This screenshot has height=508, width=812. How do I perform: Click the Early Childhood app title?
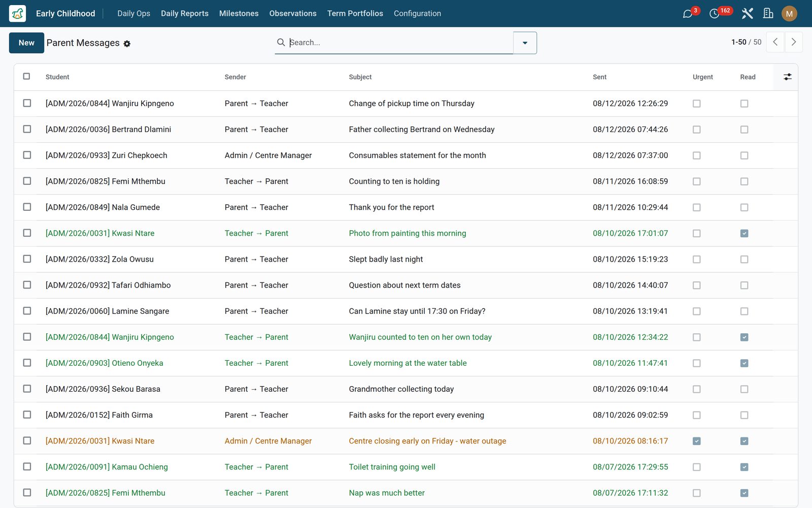[x=65, y=14]
